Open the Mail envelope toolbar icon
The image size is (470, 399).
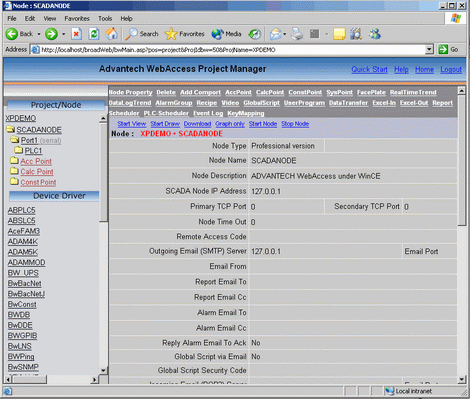coord(275,34)
